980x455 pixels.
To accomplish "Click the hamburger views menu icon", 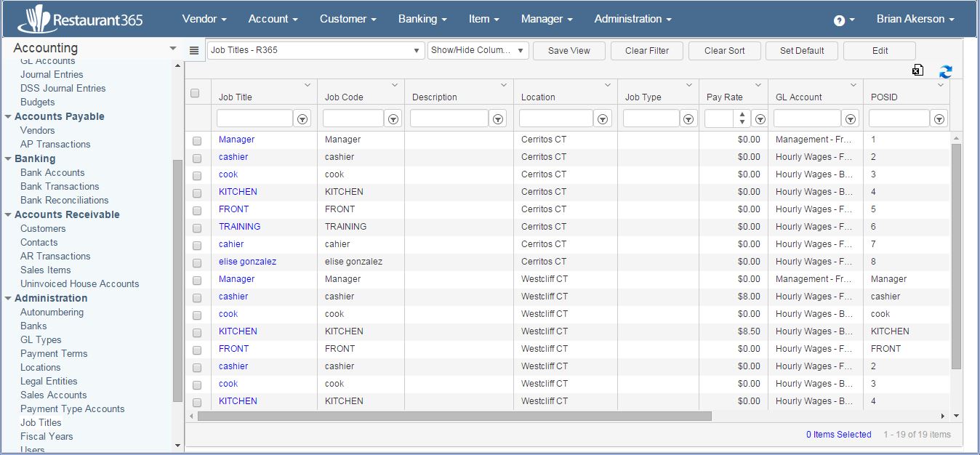I will [x=194, y=51].
